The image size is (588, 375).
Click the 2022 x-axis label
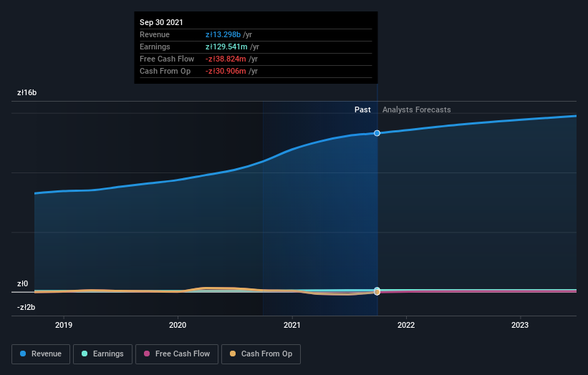click(406, 325)
